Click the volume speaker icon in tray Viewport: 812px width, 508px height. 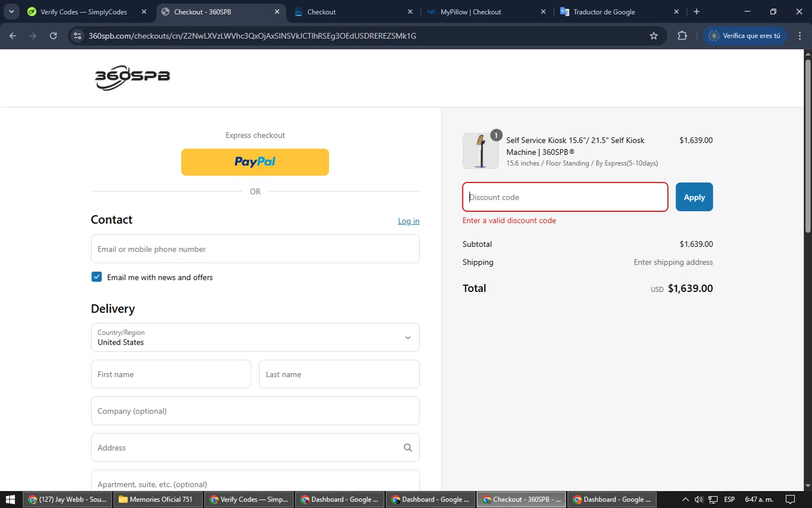699,499
